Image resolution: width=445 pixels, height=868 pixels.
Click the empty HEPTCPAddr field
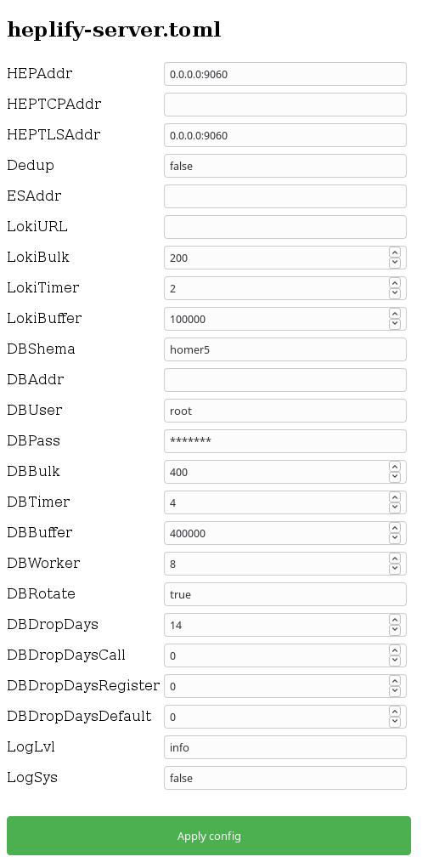pos(285,105)
